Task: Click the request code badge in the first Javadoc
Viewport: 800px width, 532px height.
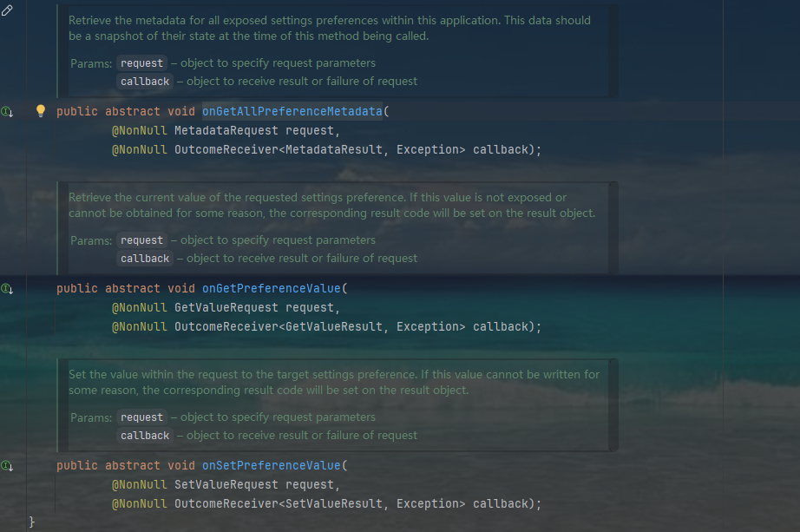Action: point(141,63)
